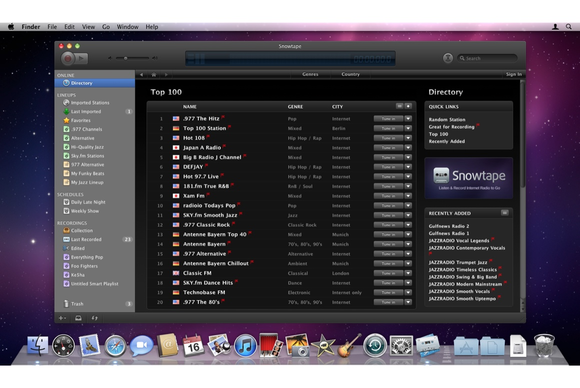Click the round icon left of search
Screen dimensions: 580x388
(448, 58)
